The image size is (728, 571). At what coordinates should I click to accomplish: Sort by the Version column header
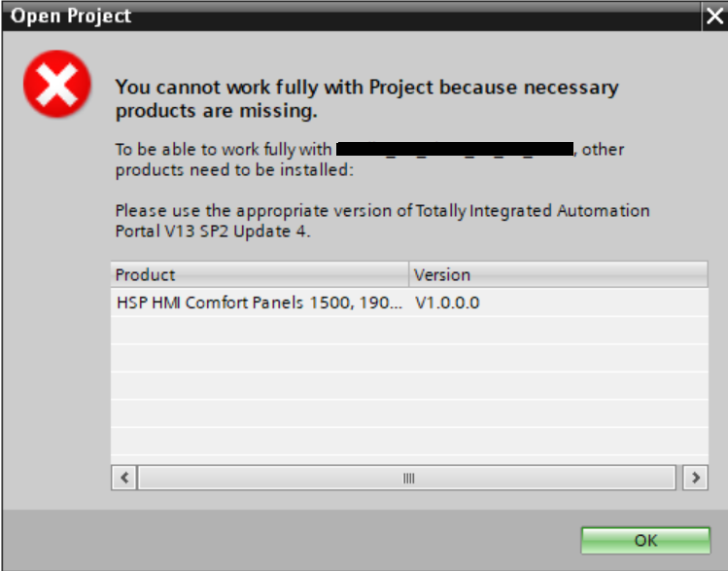point(558,274)
